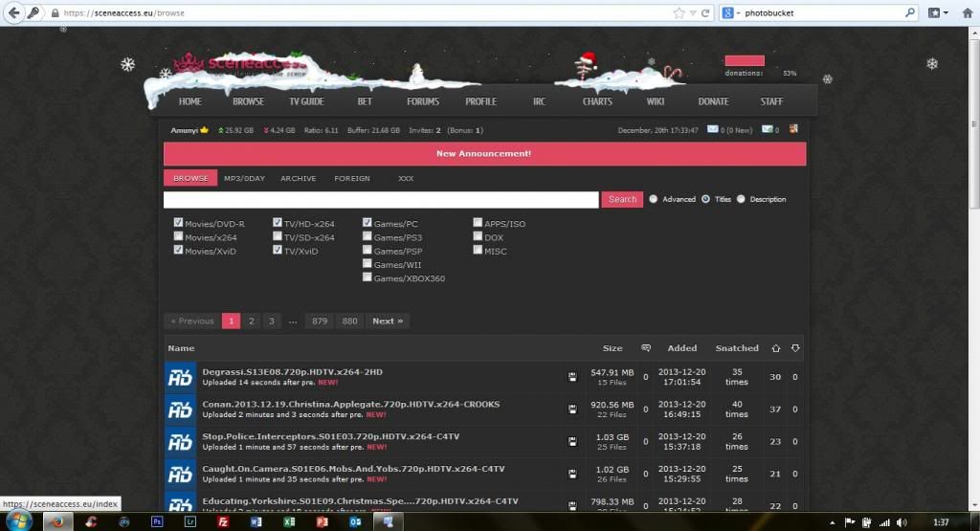Click the icon right of the sent mail count
The image size is (980, 531).
coord(793,129)
